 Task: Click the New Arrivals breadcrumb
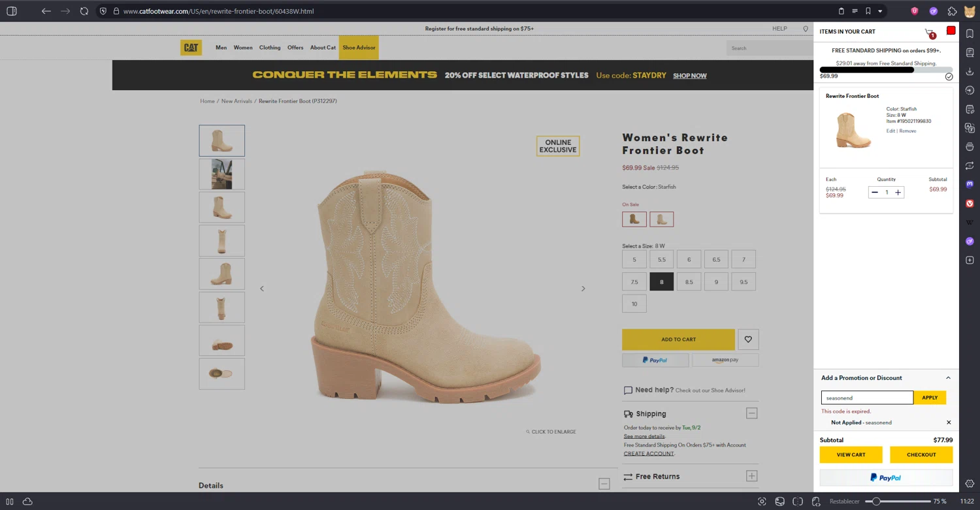(237, 101)
